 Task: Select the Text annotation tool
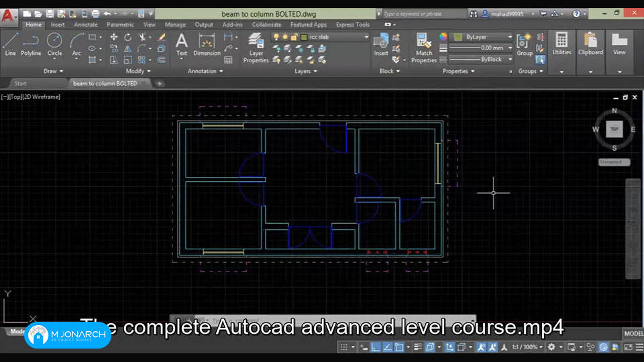[182, 44]
